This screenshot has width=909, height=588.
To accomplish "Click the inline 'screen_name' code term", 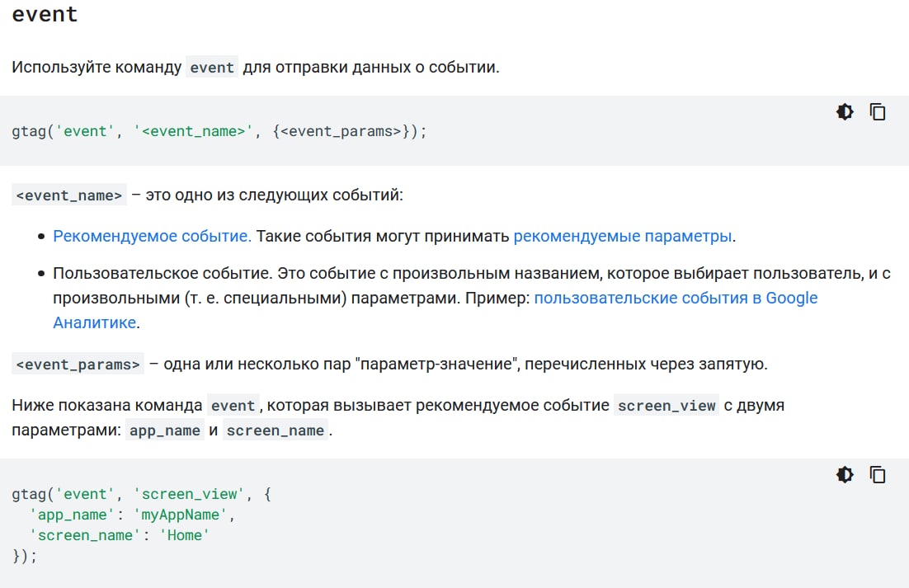I will (x=276, y=430).
